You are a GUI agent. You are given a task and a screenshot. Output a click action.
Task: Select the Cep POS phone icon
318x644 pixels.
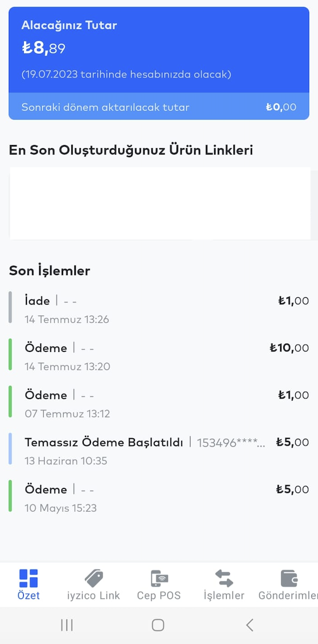159,578
